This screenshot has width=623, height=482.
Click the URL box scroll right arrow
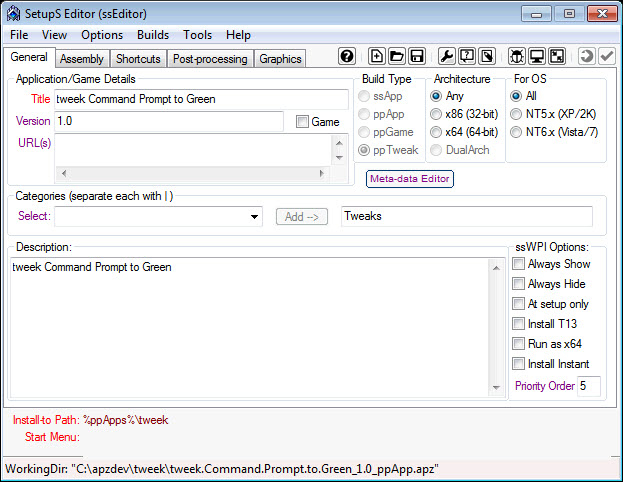[322, 173]
